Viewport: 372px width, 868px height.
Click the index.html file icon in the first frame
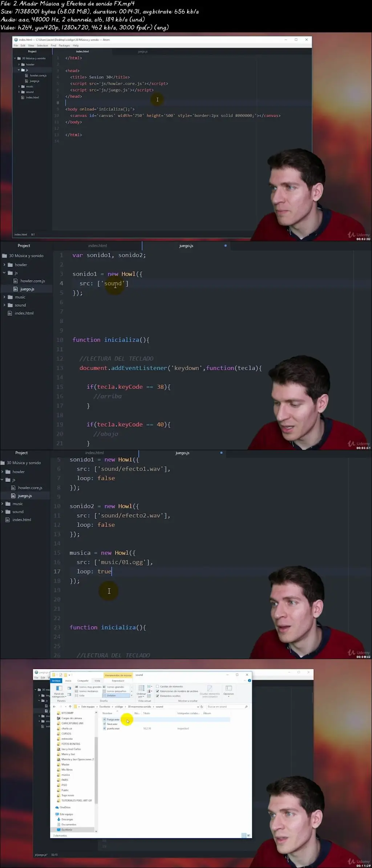click(23, 97)
